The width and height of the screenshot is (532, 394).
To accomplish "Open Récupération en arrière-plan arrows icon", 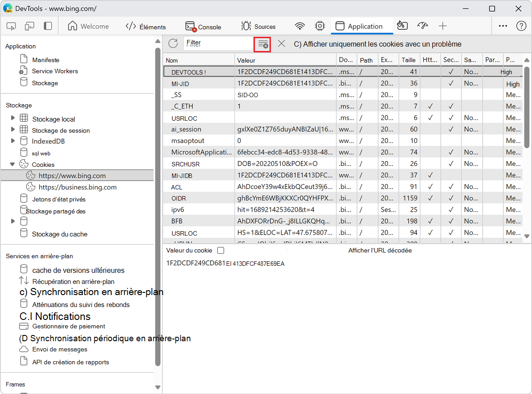I will coord(24,281).
